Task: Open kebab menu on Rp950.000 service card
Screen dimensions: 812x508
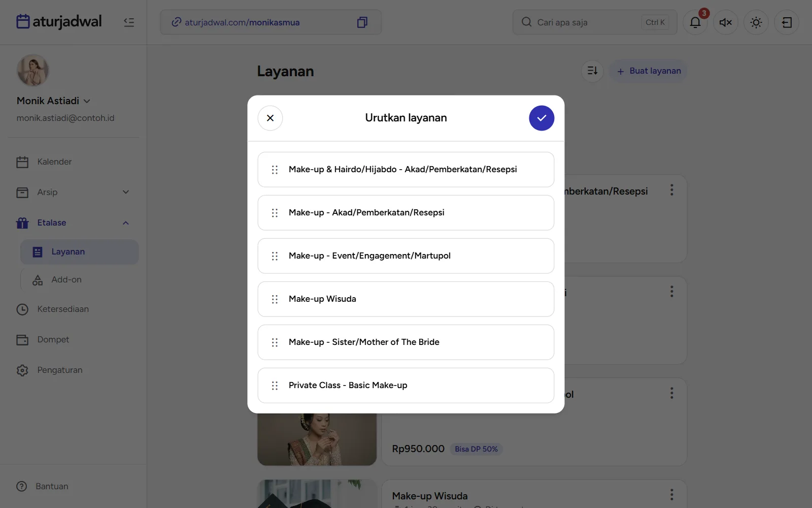Action: 671,393
